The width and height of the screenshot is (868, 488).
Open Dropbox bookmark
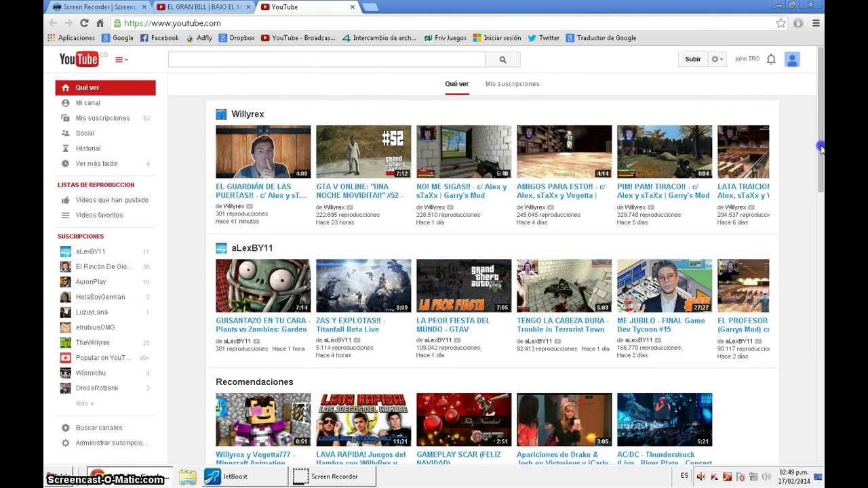click(x=237, y=38)
